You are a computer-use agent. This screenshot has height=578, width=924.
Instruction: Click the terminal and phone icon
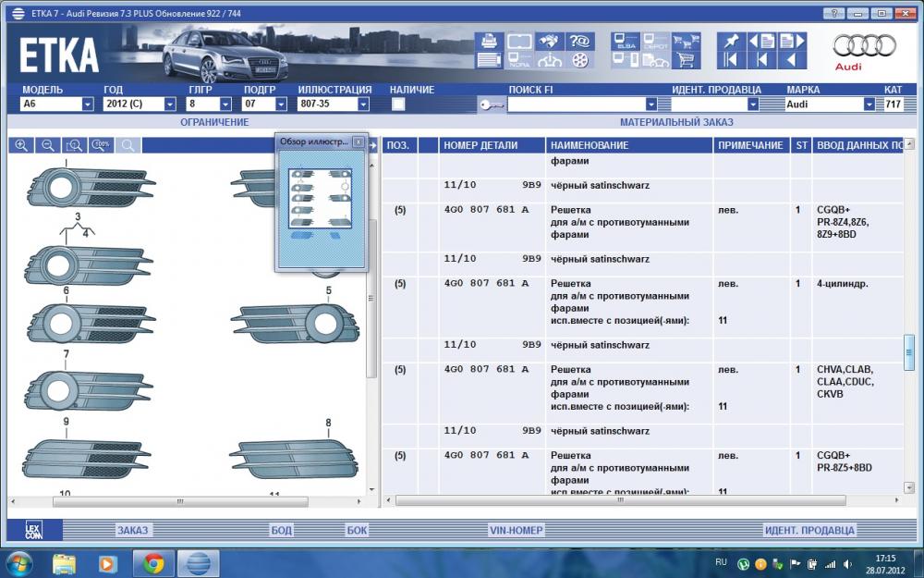pos(626,60)
